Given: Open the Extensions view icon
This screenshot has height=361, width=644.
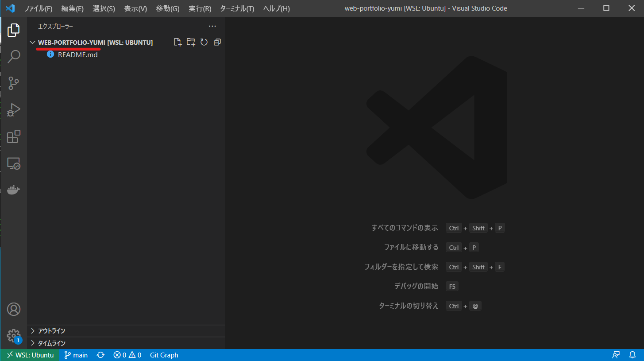Looking at the screenshot, I should tap(14, 136).
